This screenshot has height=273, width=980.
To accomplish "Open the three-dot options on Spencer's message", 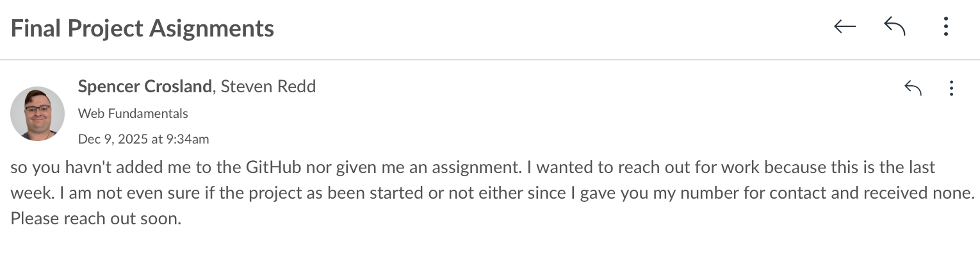I will (951, 88).
